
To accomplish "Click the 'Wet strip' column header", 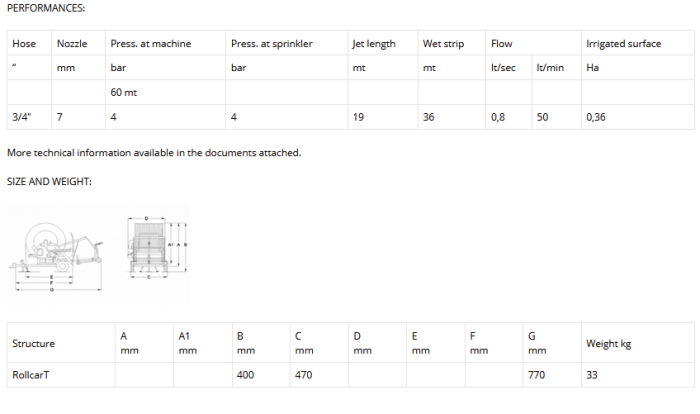I will [x=444, y=44].
